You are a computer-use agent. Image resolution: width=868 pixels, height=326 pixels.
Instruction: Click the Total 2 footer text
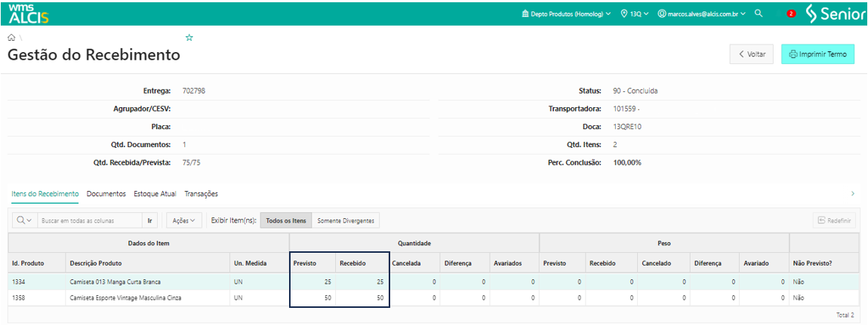[845, 315]
